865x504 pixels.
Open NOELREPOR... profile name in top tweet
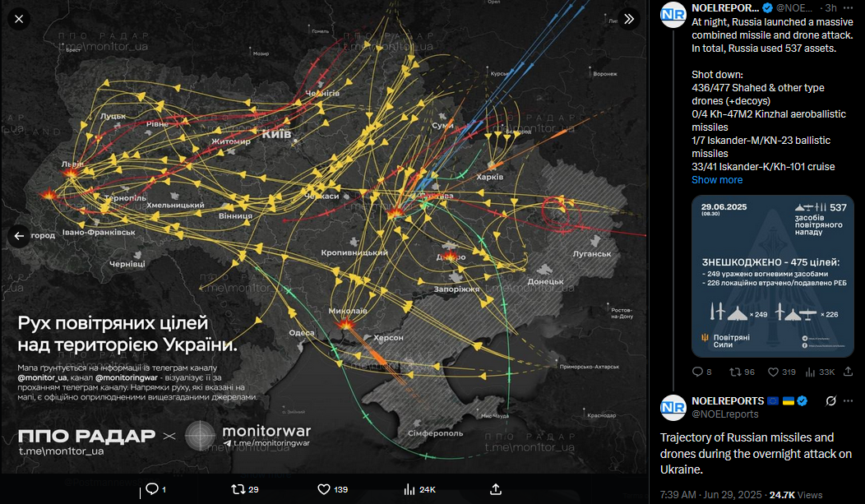(725, 7)
